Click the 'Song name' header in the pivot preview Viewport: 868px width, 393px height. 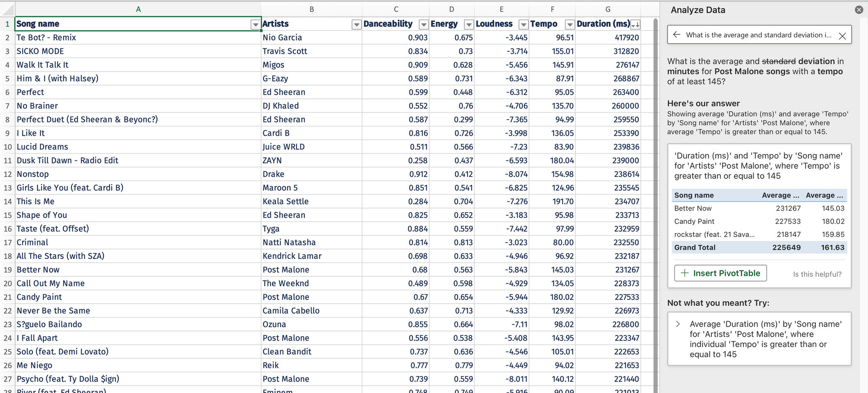tap(694, 195)
